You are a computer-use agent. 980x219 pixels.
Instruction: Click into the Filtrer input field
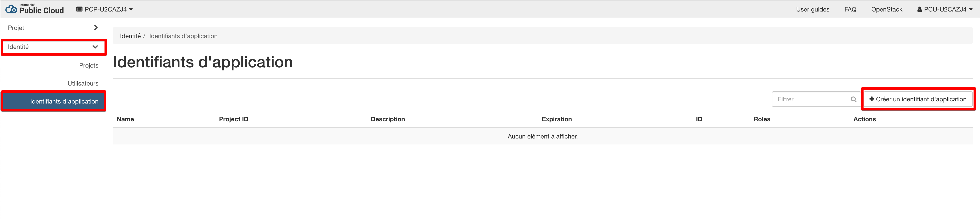point(810,99)
